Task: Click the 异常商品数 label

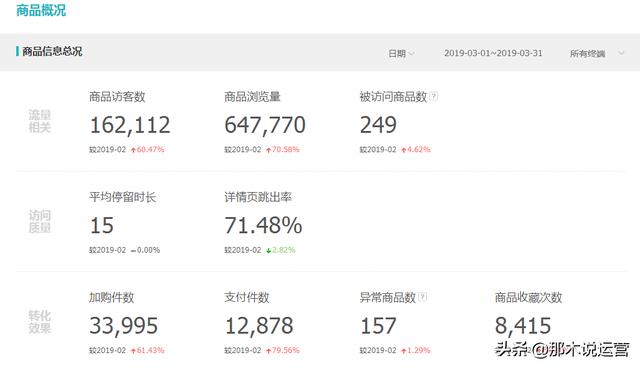Action: pyautogui.click(x=387, y=297)
